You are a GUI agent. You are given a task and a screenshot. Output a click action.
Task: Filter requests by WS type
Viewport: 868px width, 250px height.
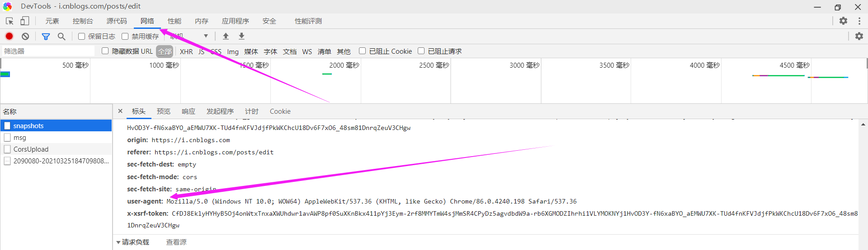pyautogui.click(x=307, y=51)
